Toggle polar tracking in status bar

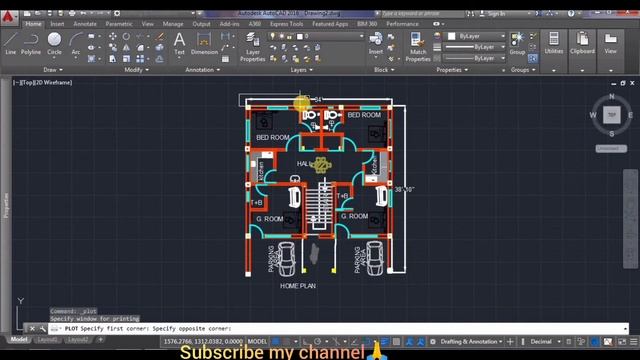(318, 342)
